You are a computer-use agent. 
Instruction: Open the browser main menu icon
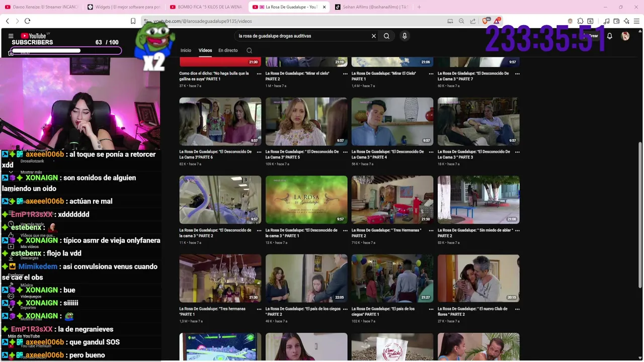tap(637, 21)
